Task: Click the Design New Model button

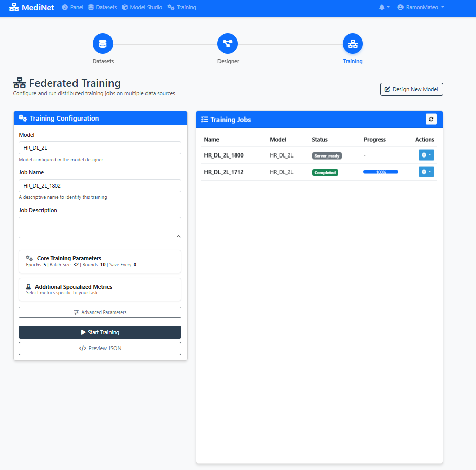Action: tap(411, 89)
